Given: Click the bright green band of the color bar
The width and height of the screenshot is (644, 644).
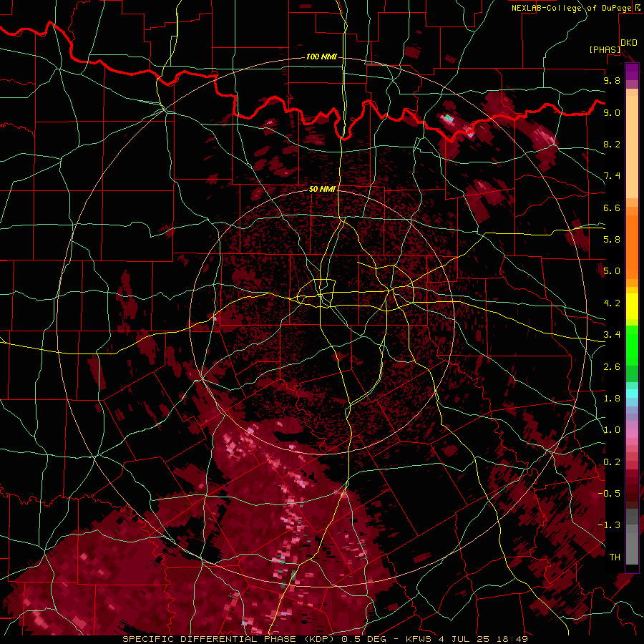Looking at the screenshot, I should [x=632, y=346].
